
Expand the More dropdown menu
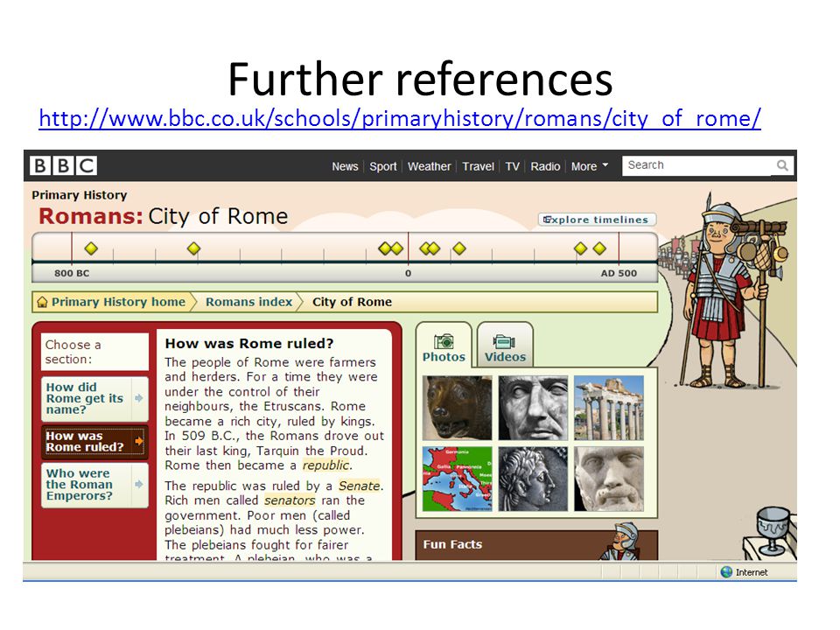(x=590, y=166)
